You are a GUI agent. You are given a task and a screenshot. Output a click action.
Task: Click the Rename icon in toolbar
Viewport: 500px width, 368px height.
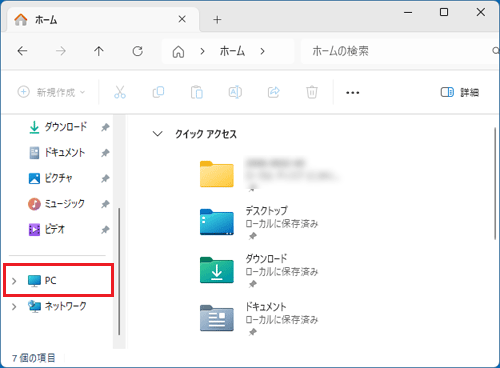coord(235,92)
